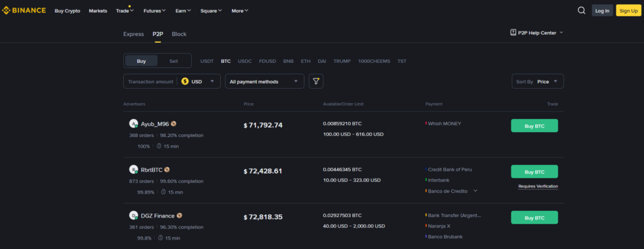Image resolution: width=644 pixels, height=249 pixels.
Task: Click the Transaction amount input field
Action: (x=150, y=81)
